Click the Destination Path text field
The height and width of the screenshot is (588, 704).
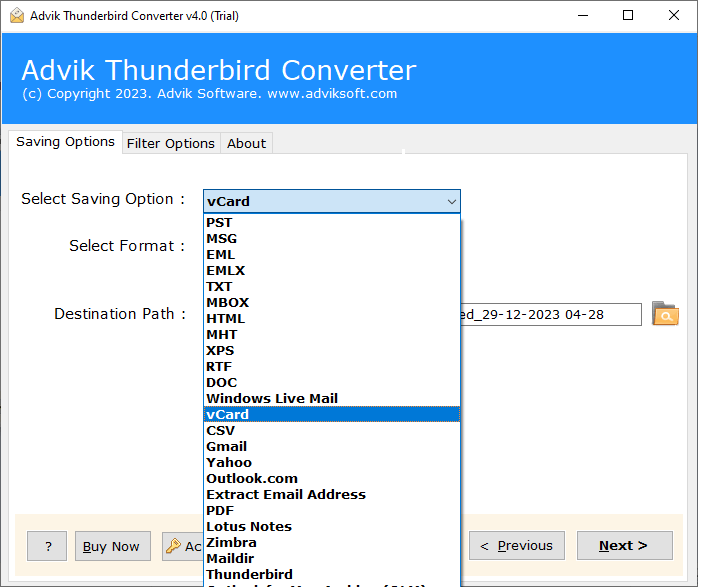(x=551, y=315)
